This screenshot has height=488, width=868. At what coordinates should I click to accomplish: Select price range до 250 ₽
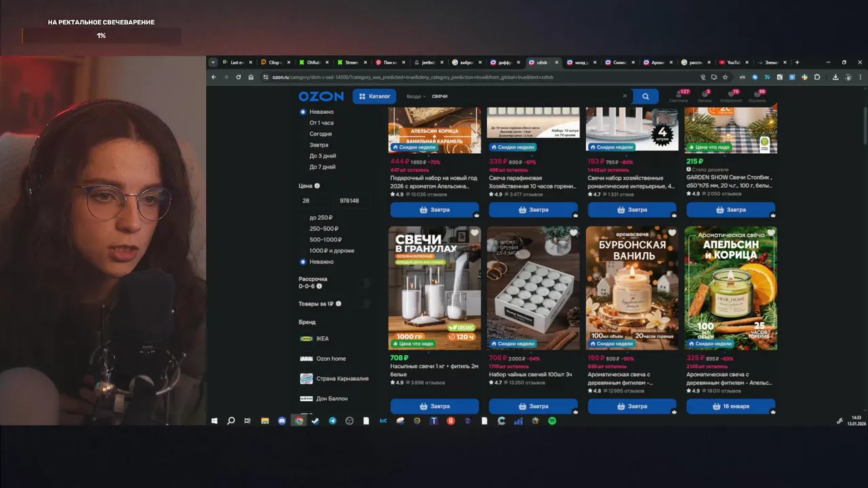pyautogui.click(x=321, y=218)
